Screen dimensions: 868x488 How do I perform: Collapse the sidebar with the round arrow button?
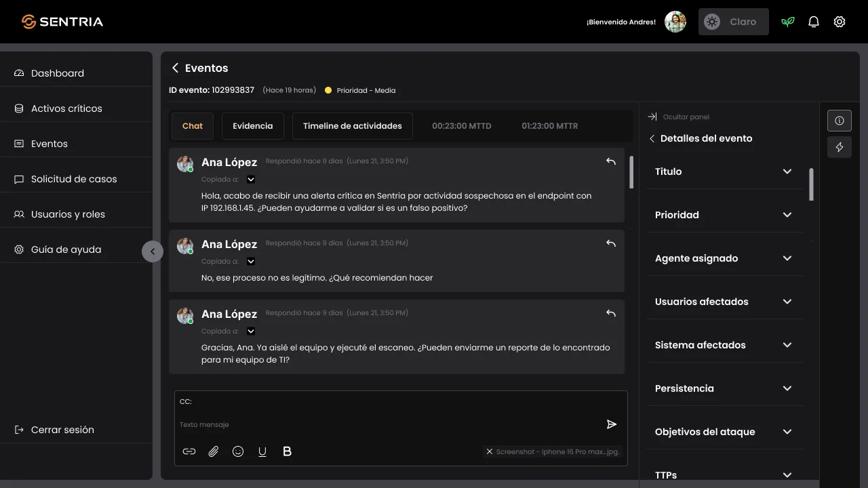[153, 251]
